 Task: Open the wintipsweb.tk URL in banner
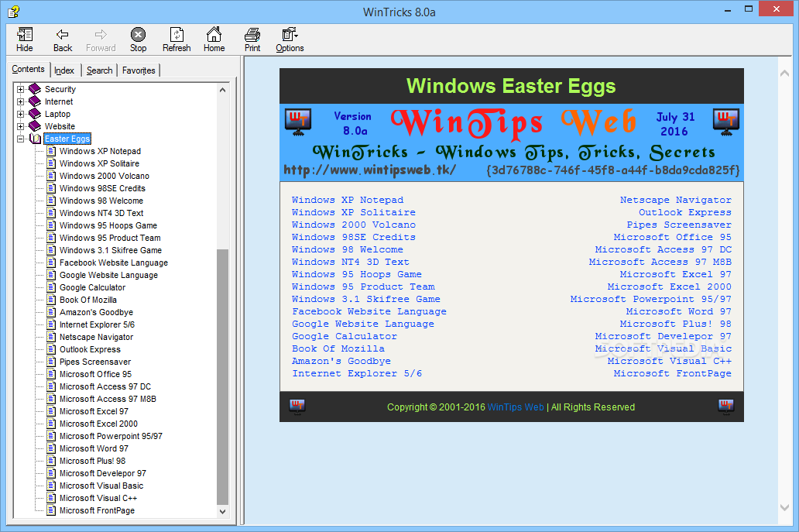(369, 170)
